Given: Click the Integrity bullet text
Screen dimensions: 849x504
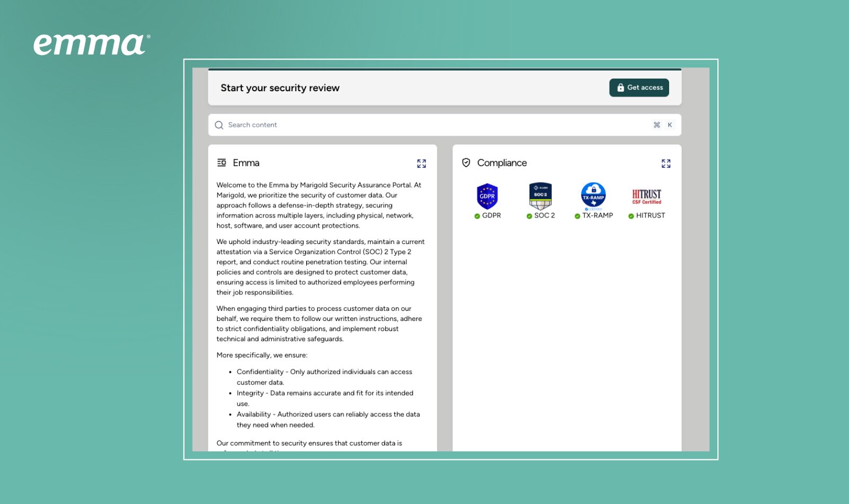Looking at the screenshot, I should (325, 398).
